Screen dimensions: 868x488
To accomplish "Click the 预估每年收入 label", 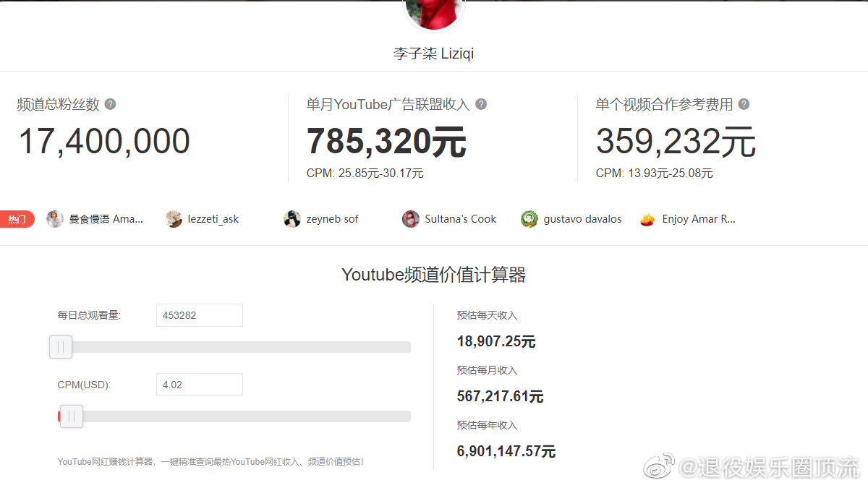I will 488,425.
